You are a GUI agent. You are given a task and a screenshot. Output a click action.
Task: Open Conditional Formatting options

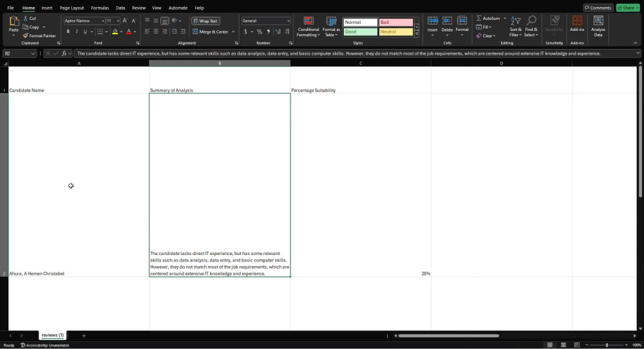point(308,26)
